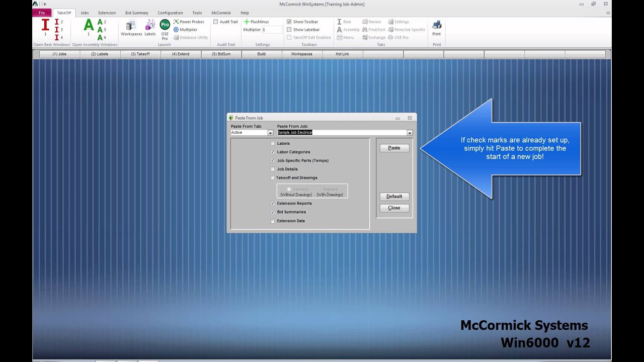
Task: Open Item Window 3
Action: click(58, 30)
